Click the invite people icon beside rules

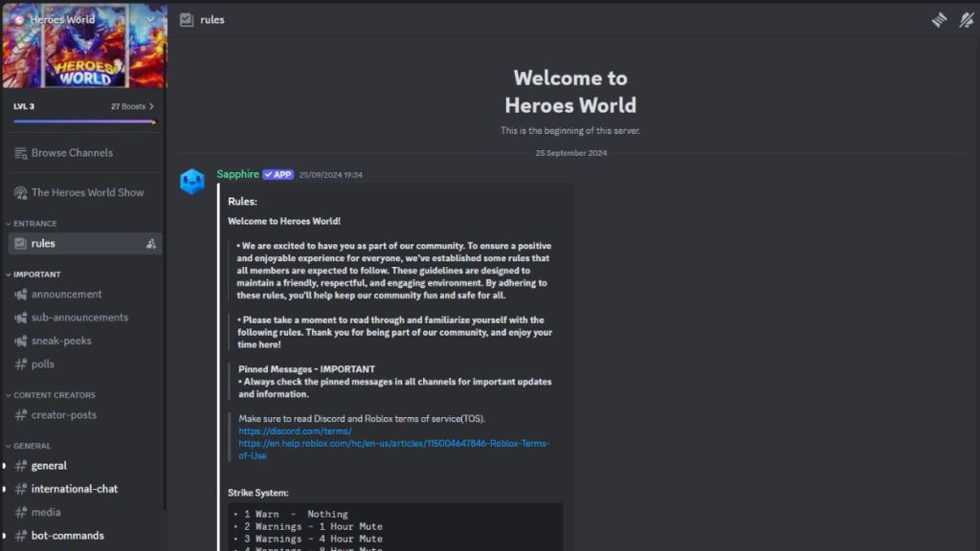pyautogui.click(x=150, y=244)
